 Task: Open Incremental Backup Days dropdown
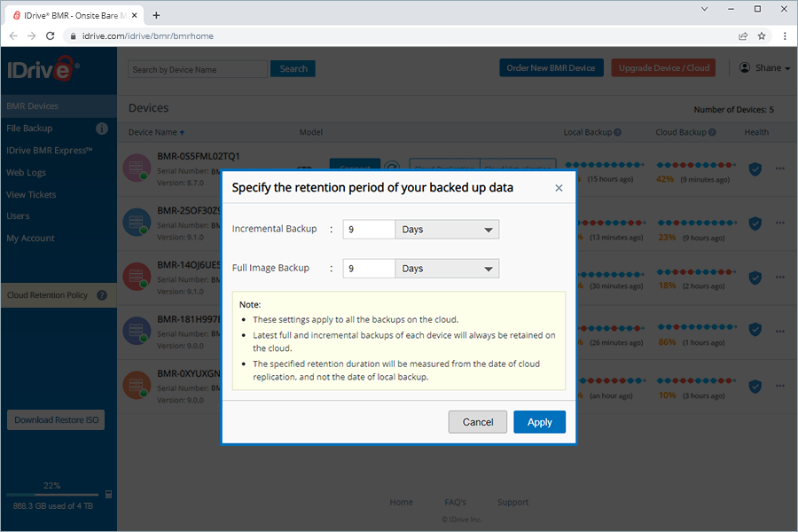click(x=447, y=230)
